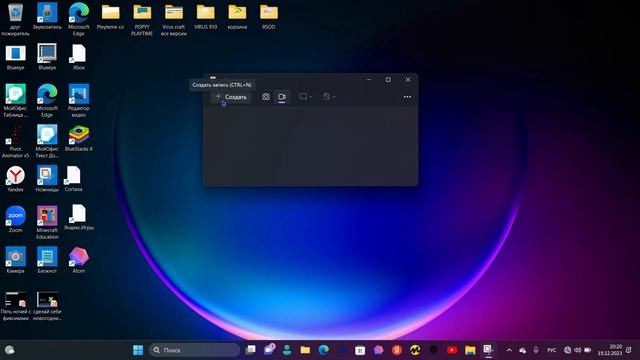This screenshot has width=640, height=360.
Task: Select the Pivot Animator v5 shortcut
Action: coord(16,141)
